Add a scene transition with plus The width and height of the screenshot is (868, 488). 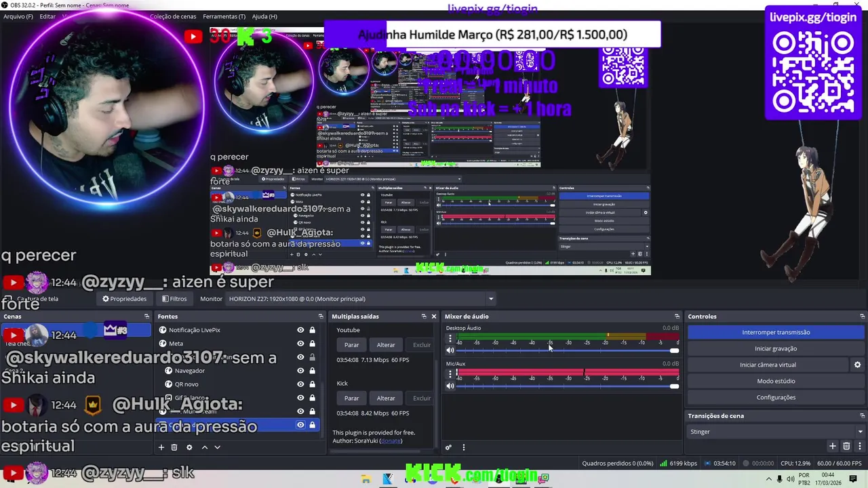(833, 446)
